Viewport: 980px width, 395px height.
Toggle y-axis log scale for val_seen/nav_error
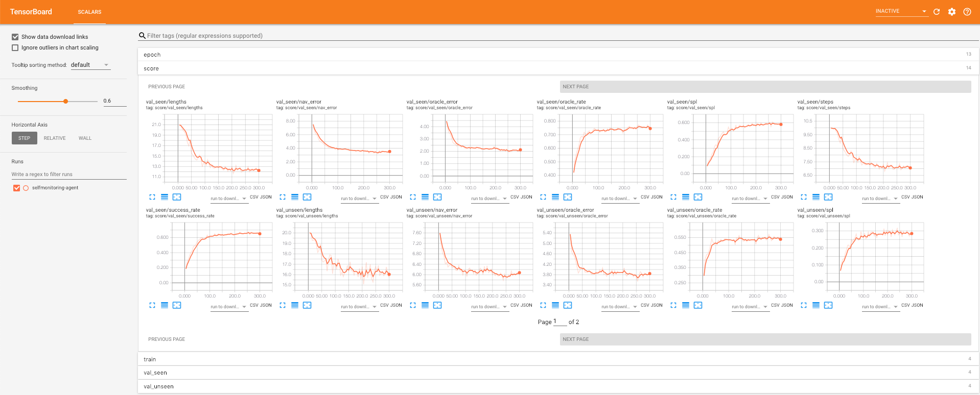[295, 197]
